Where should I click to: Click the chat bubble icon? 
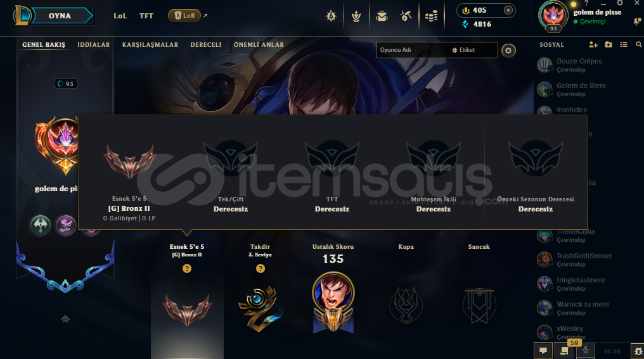[x=543, y=351]
